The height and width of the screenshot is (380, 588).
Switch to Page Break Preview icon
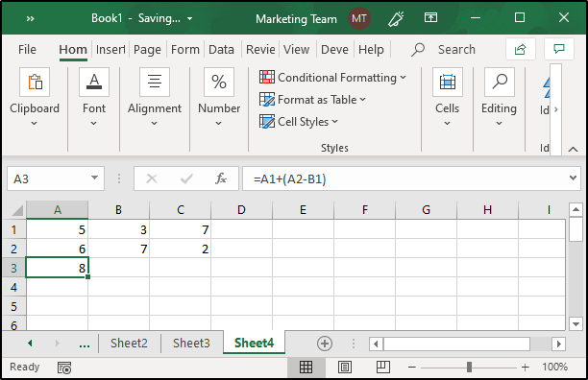(383, 368)
